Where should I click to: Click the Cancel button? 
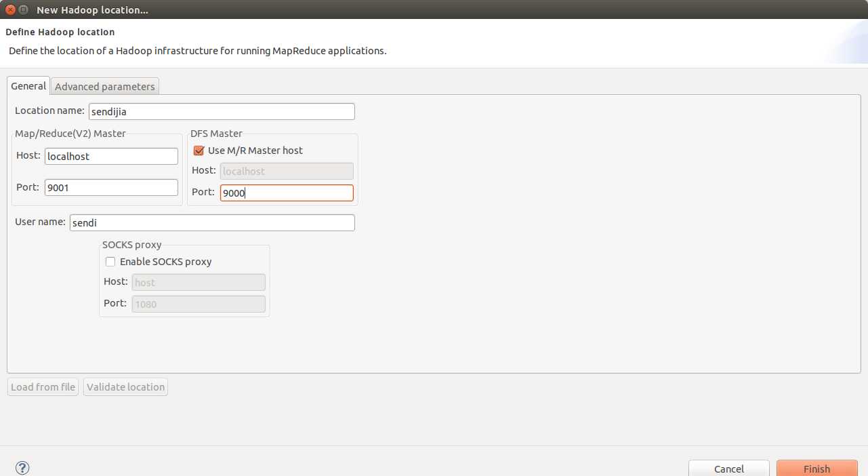tap(729, 469)
